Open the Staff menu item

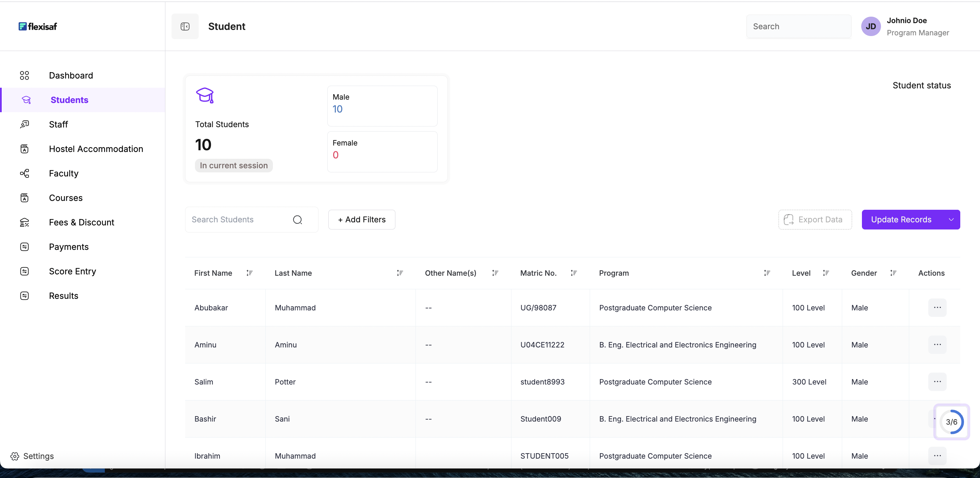coord(83,124)
